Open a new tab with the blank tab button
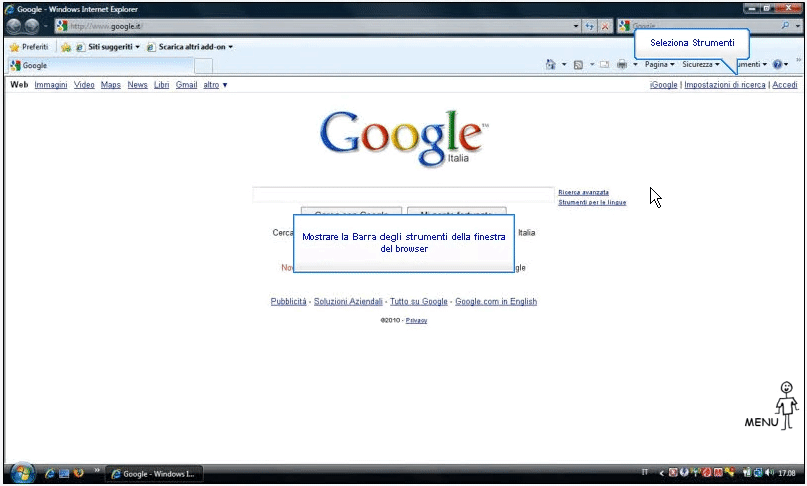807x486 pixels. [203, 66]
